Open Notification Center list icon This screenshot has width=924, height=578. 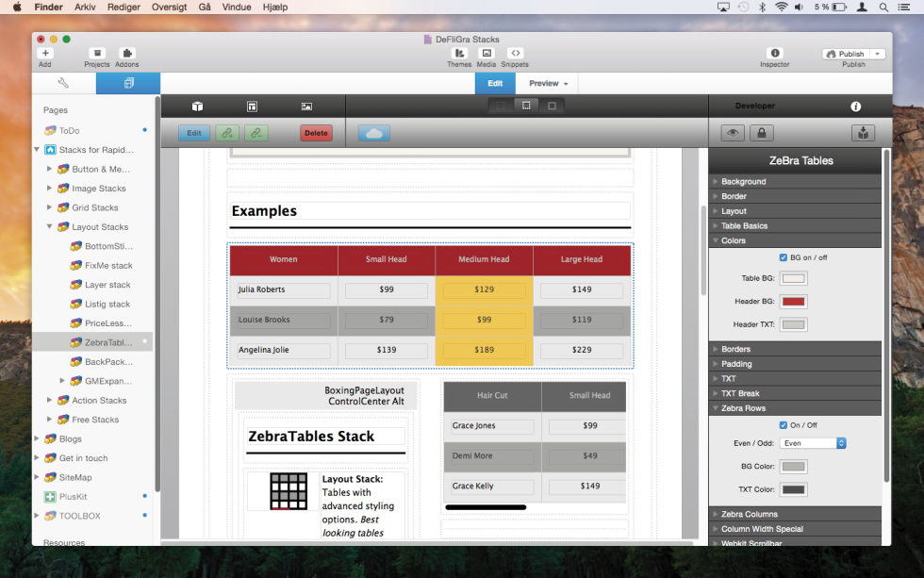coord(903,7)
